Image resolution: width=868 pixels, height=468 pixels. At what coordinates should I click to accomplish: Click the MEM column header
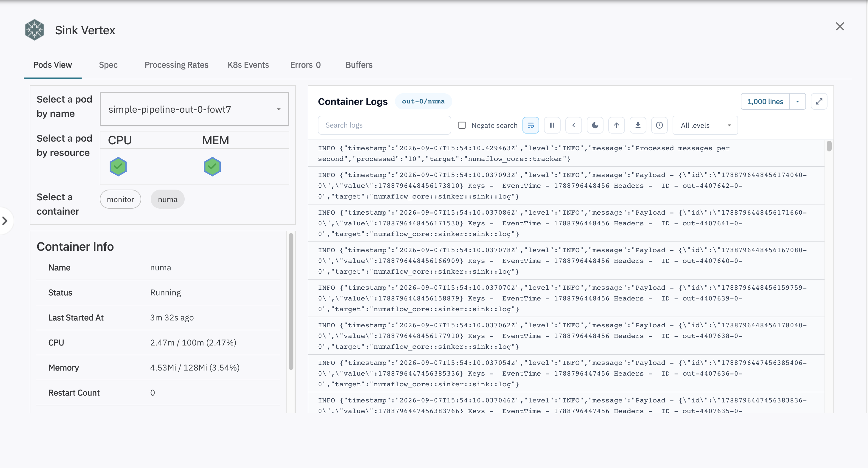coord(216,140)
